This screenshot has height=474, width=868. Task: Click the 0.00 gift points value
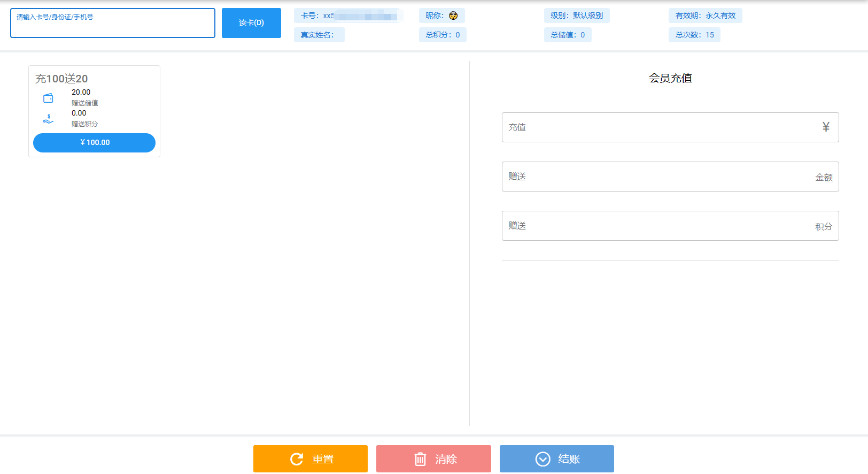click(x=79, y=113)
